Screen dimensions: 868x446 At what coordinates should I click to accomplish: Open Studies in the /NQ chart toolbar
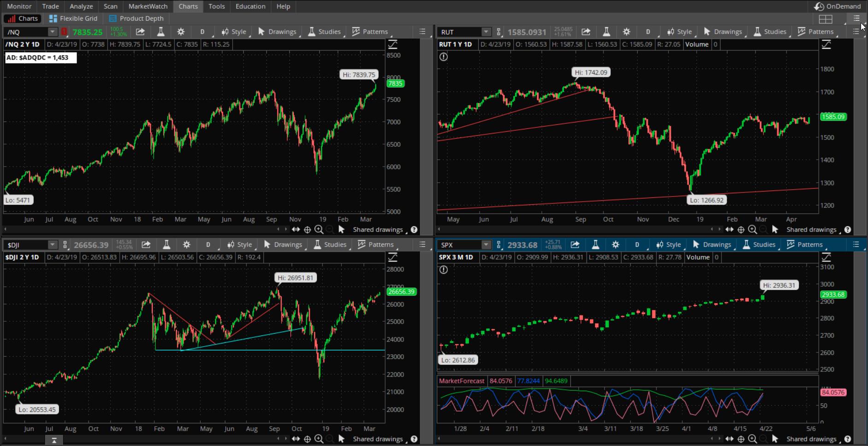pos(325,32)
